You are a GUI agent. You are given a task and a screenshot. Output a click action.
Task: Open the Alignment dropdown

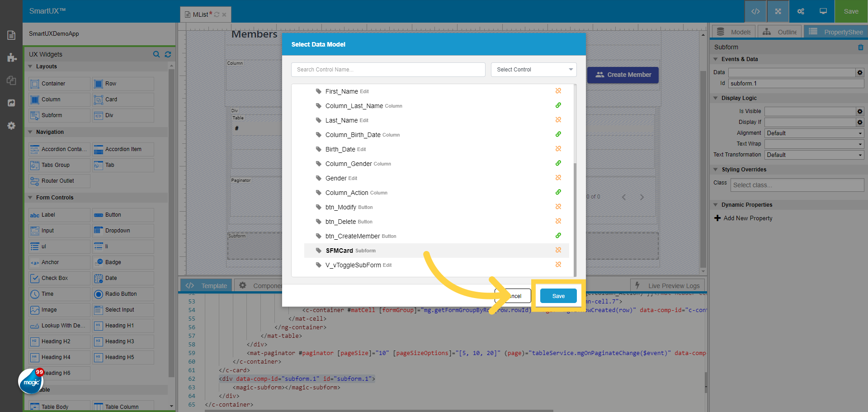[814, 133]
